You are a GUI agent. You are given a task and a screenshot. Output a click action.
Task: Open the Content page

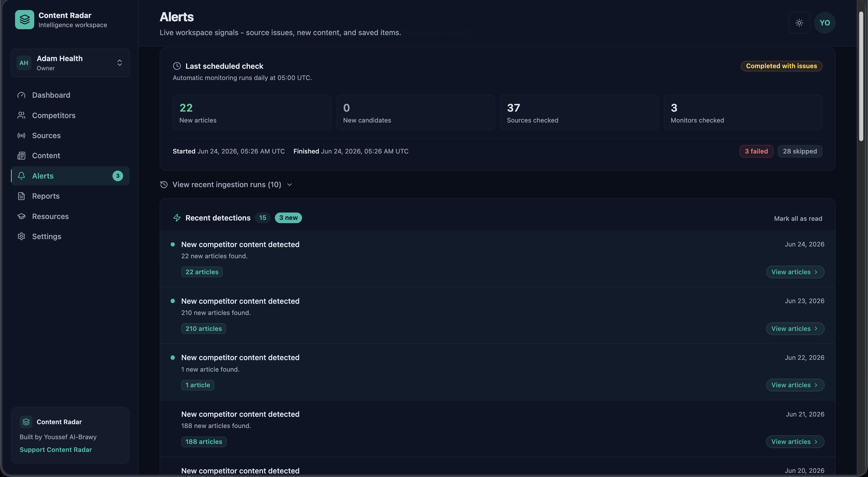pos(70,156)
